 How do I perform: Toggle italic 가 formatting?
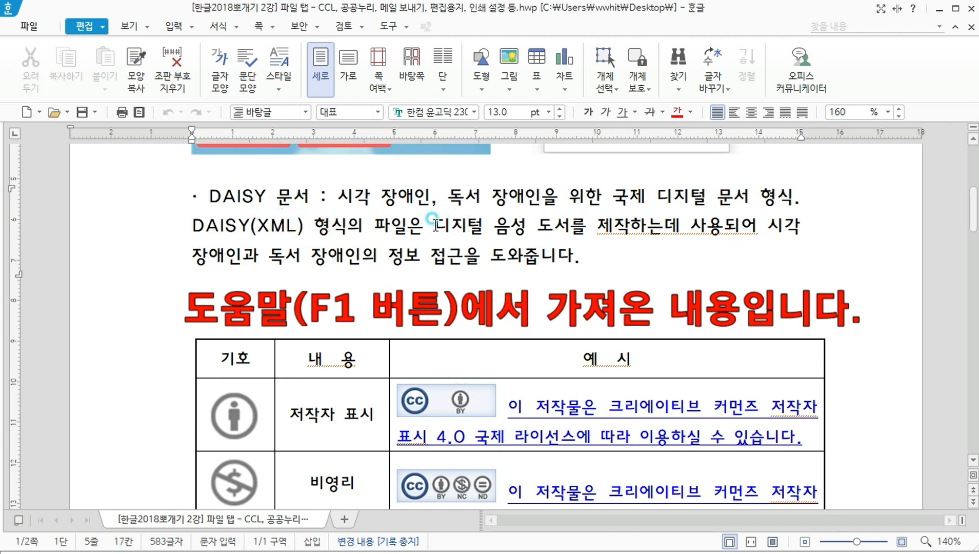605,112
